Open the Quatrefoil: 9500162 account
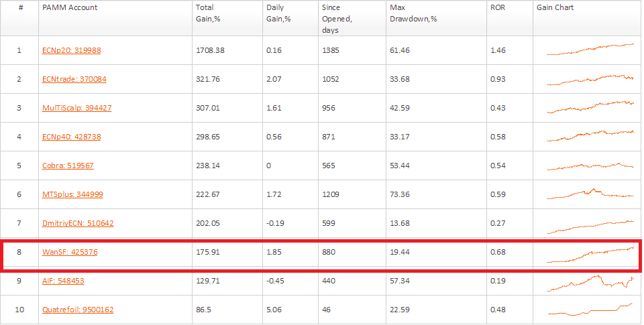 [78, 310]
